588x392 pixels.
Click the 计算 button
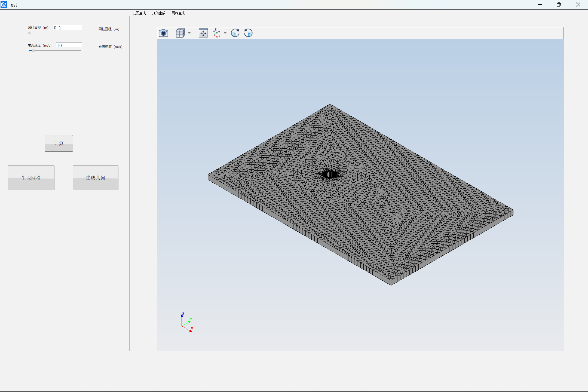click(59, 143)
